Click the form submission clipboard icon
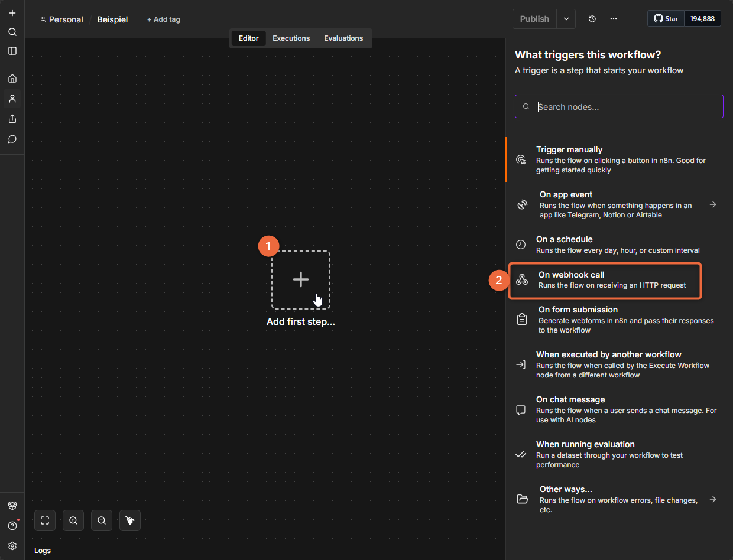Image resolution: width=733 pixels, height=560 pixels. (x=522, y=320)
